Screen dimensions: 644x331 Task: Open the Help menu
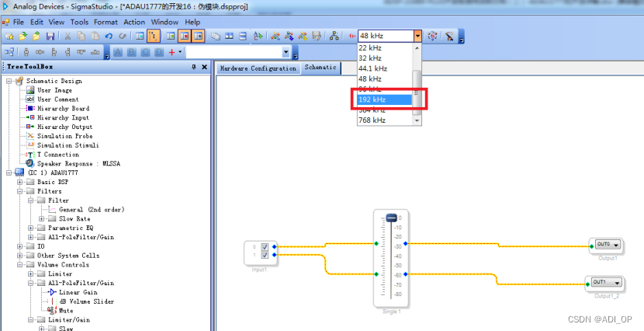point(192,23)
